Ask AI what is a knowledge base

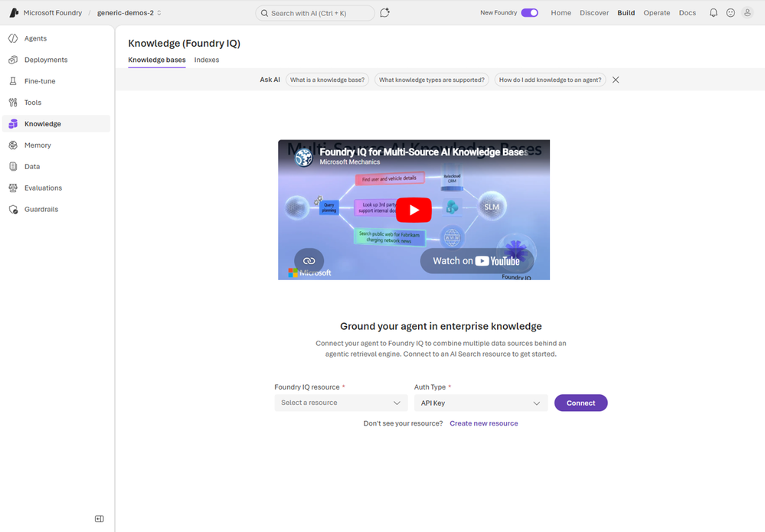click(328, 80)
